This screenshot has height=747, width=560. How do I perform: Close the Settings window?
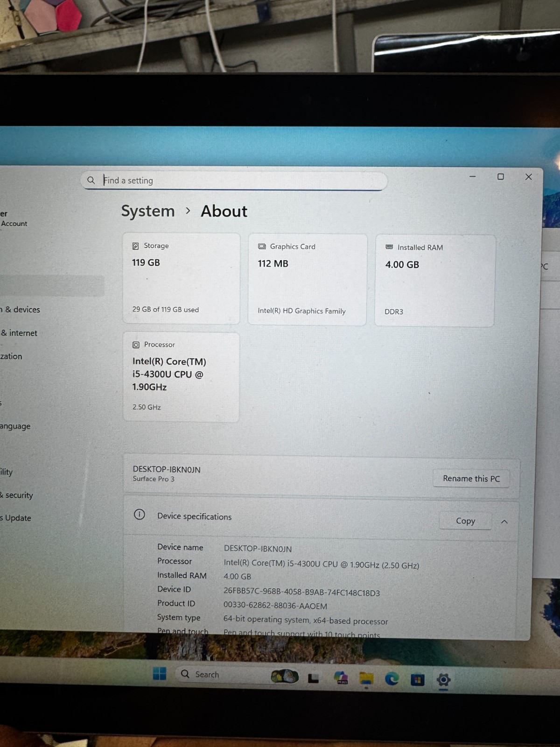(528, 176)
